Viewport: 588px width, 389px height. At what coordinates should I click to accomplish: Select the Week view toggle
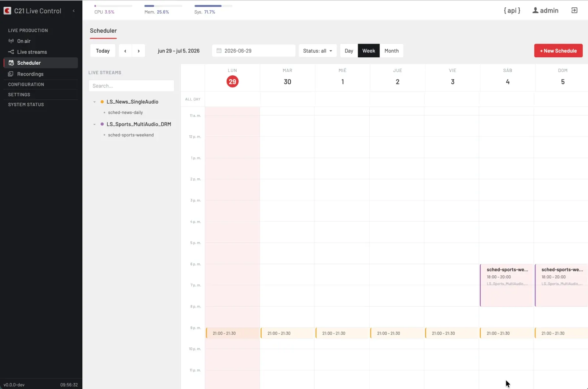369,51
